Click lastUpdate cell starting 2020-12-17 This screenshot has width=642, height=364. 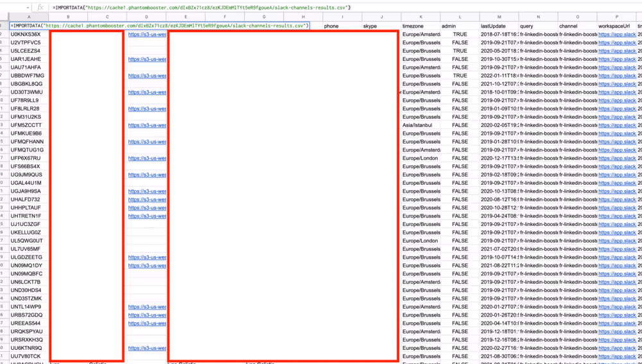[x=499, y=158]
